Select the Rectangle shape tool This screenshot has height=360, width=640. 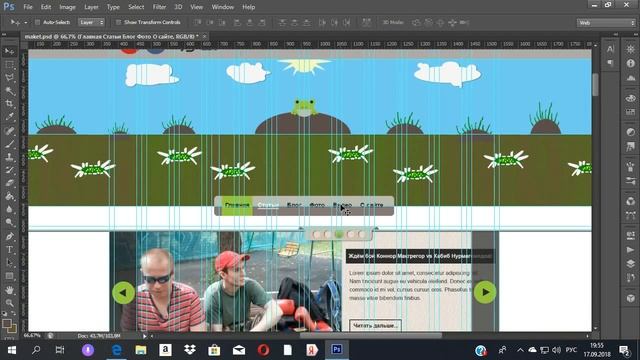10,276
